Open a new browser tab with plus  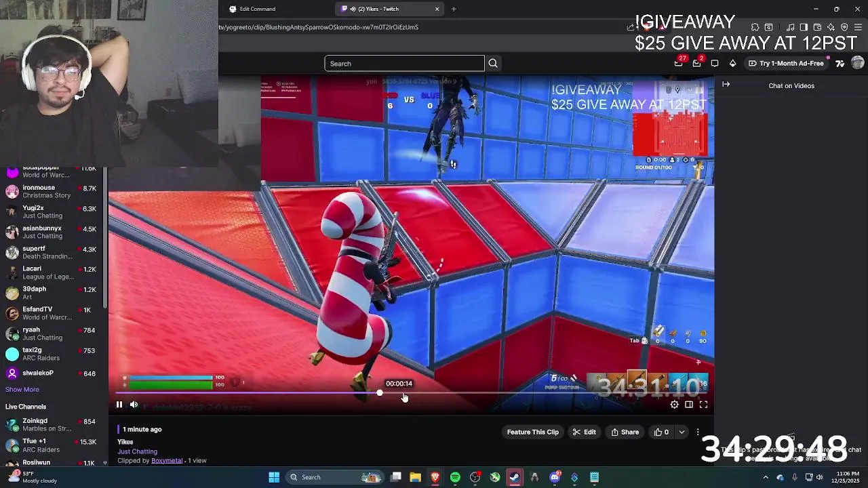pos(454,9)
